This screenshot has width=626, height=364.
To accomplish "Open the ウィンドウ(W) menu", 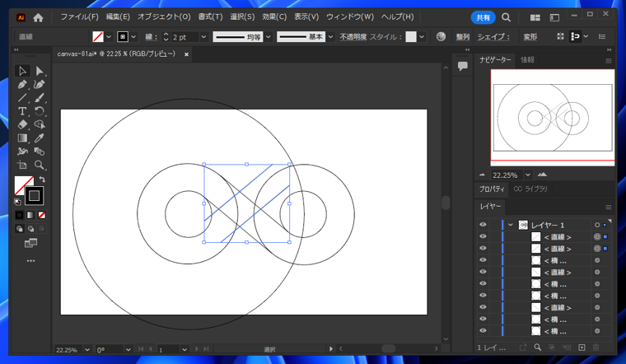I will tap(350, 16).
